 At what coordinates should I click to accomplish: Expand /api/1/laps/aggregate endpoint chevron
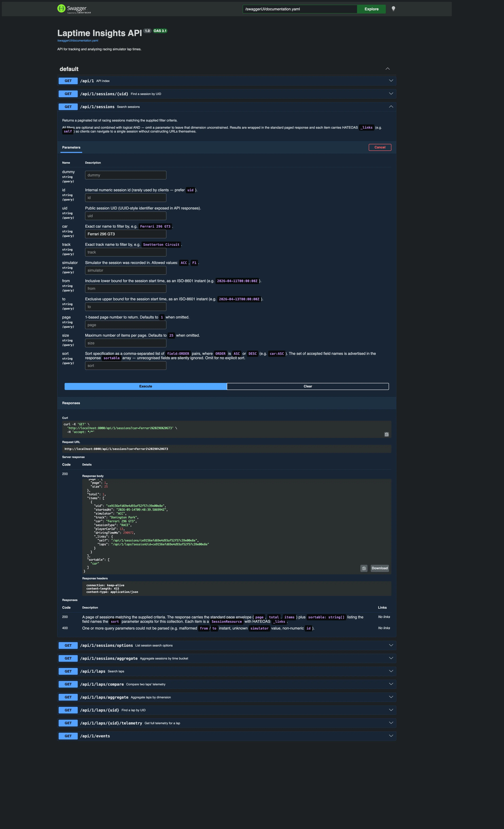tap(391, 697)
